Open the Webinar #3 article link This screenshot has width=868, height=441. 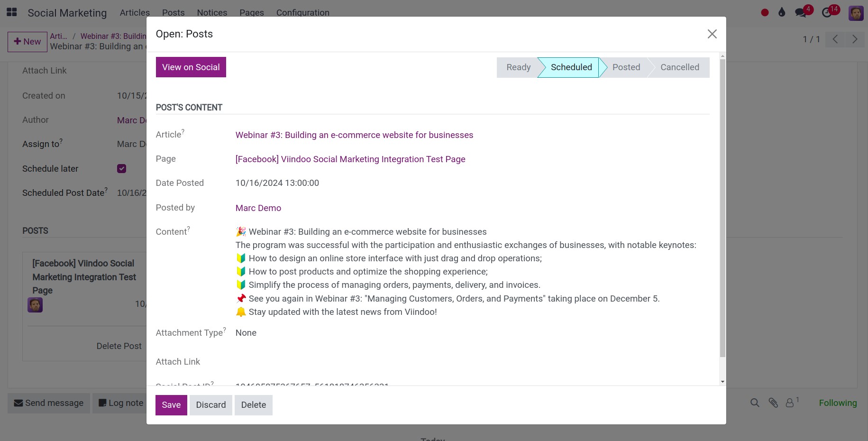click(x=354, y=135)
